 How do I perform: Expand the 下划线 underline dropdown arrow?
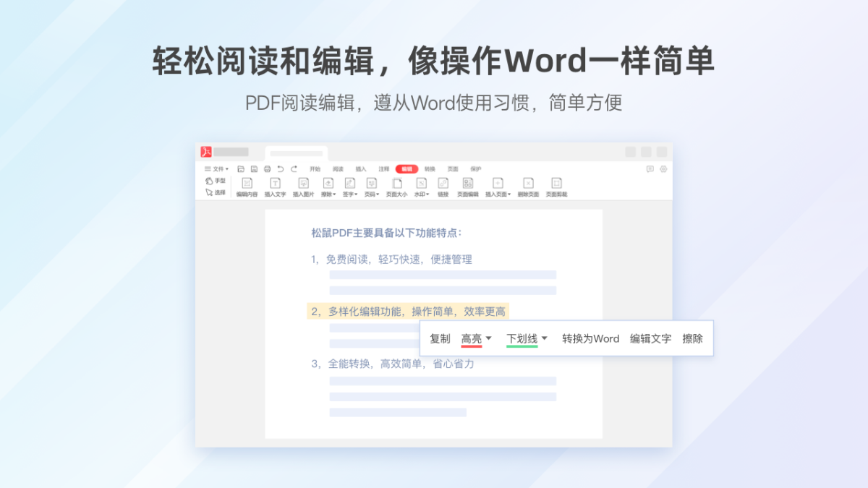point(545,338)
